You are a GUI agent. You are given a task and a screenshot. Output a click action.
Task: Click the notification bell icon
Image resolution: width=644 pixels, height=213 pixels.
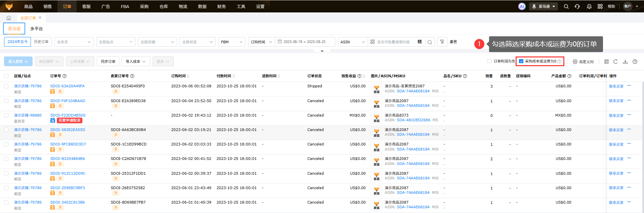coord(589,6)
